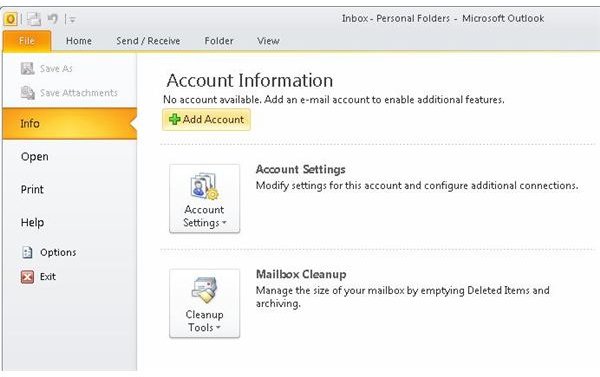Click the Account Information heading
The height and width of the screenshot is (377, 600).
(249, 80)
